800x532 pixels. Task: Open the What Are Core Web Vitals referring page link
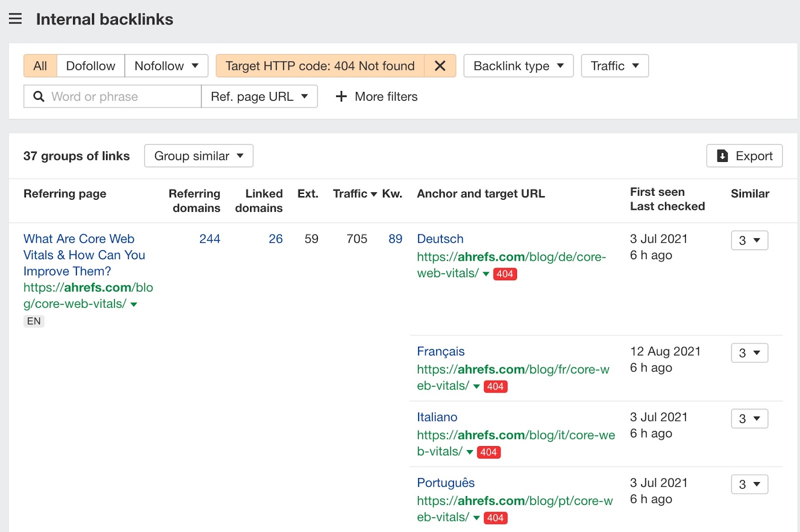pyautogui.click(x=83, y=255)
